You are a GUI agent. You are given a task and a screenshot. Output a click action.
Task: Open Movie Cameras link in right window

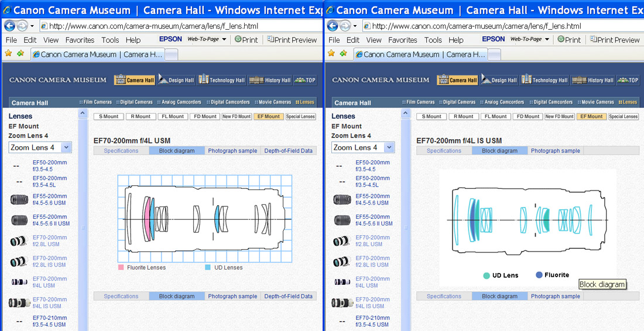(x=596, y=102)
